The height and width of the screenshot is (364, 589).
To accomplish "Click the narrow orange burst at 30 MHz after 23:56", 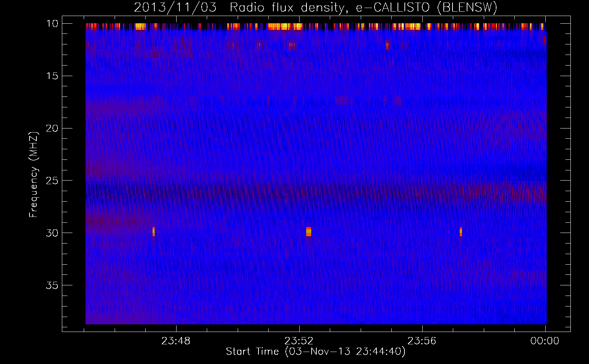I will 461,232.
